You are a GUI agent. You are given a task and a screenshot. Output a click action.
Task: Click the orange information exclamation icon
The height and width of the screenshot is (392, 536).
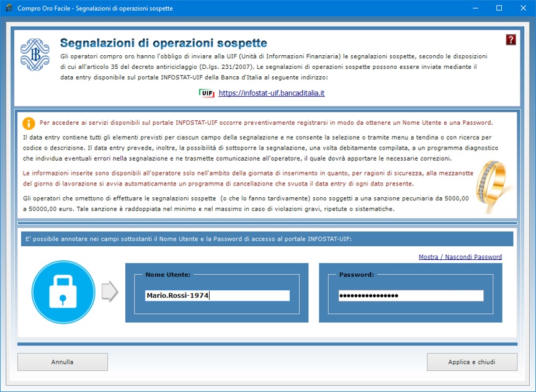click(29, 123)
